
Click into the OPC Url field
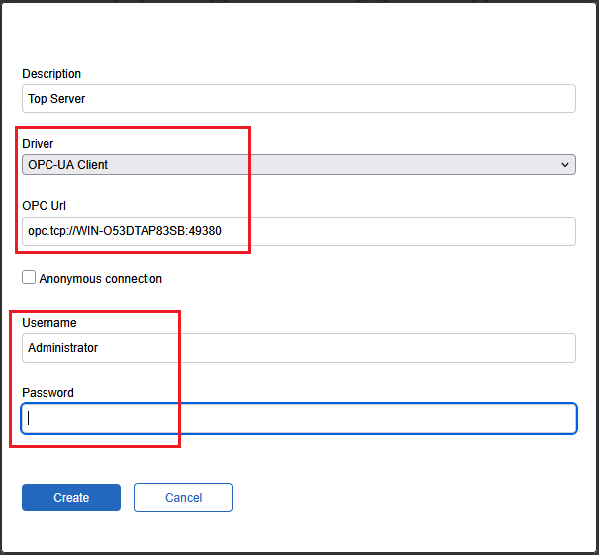pyautogui.click(x=299, y=231)
